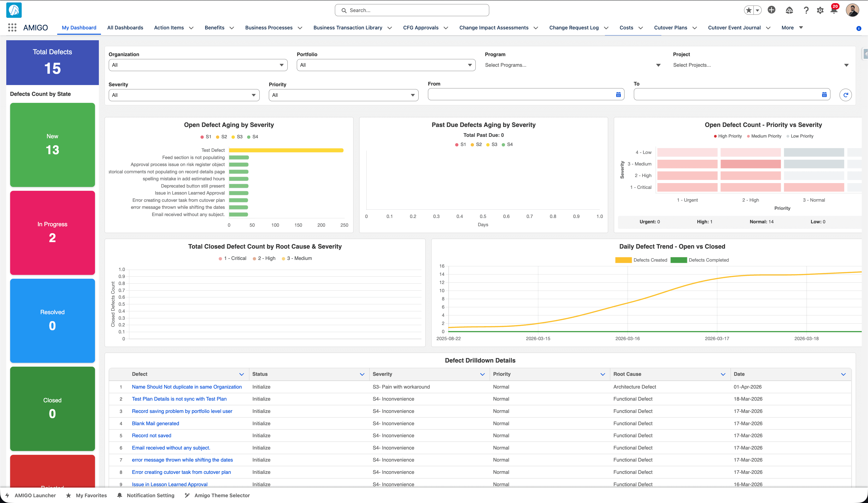The height and width of the screenshot is (503, 868).
Task: Open the Favorites star icon
Action: pyautogui.click(x=748, y=10)
